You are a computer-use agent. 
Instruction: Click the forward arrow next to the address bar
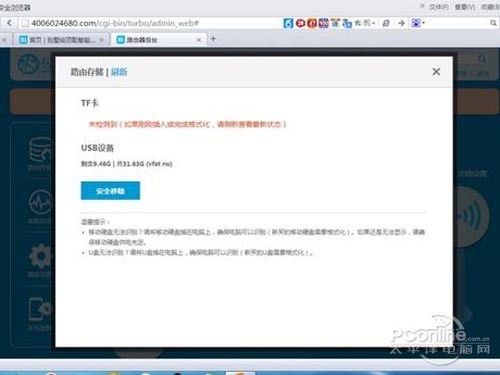(402, 23)
